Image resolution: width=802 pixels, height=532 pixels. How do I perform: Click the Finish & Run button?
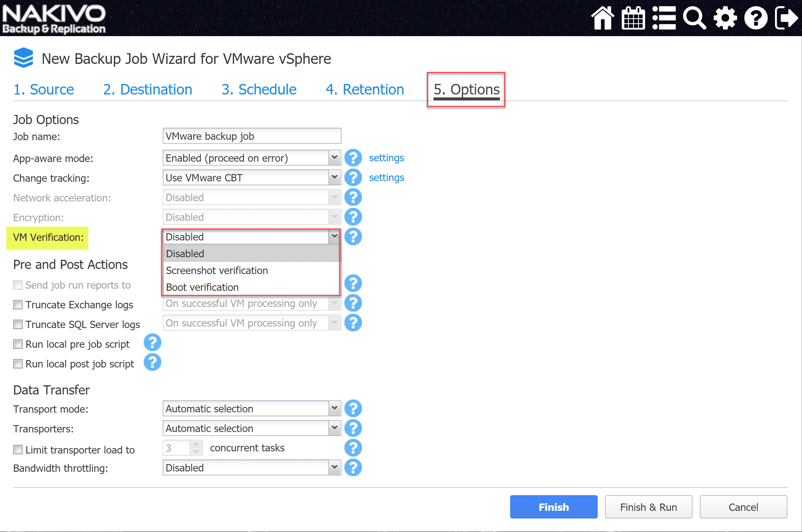point(648,507)
